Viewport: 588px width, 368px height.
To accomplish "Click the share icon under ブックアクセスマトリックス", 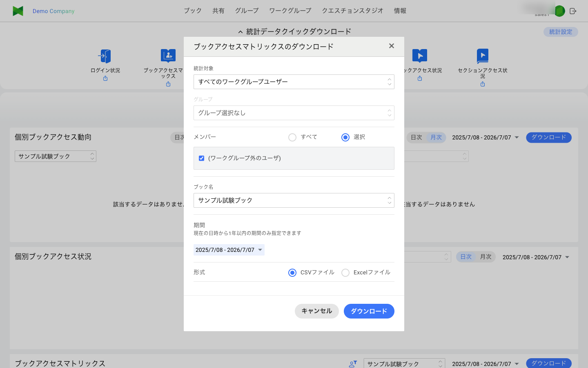I will [168, 84].
